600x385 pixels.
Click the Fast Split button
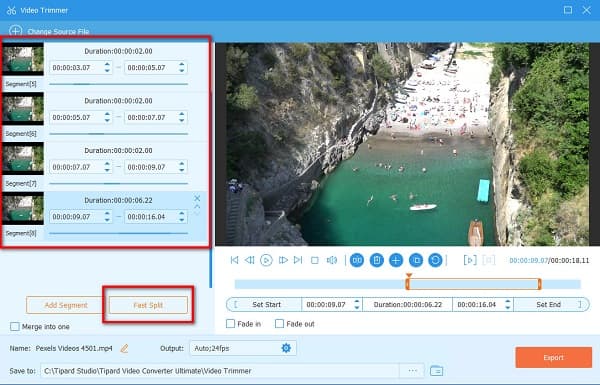[148, 305]
